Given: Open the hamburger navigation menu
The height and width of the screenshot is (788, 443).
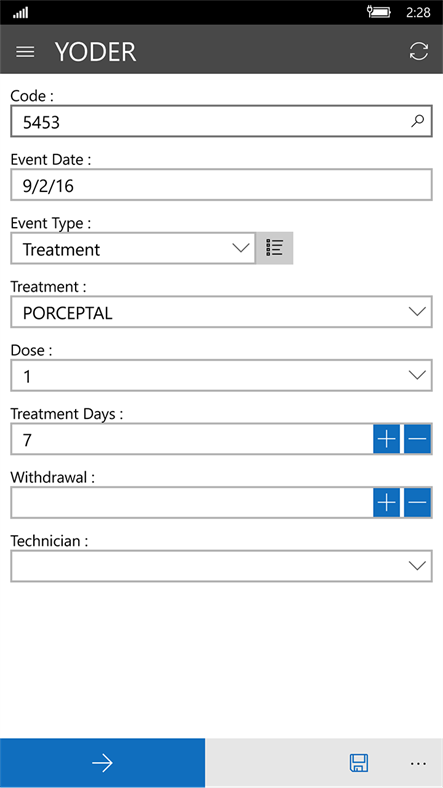Looking at the screenshot, I should [x=25, y=52].
